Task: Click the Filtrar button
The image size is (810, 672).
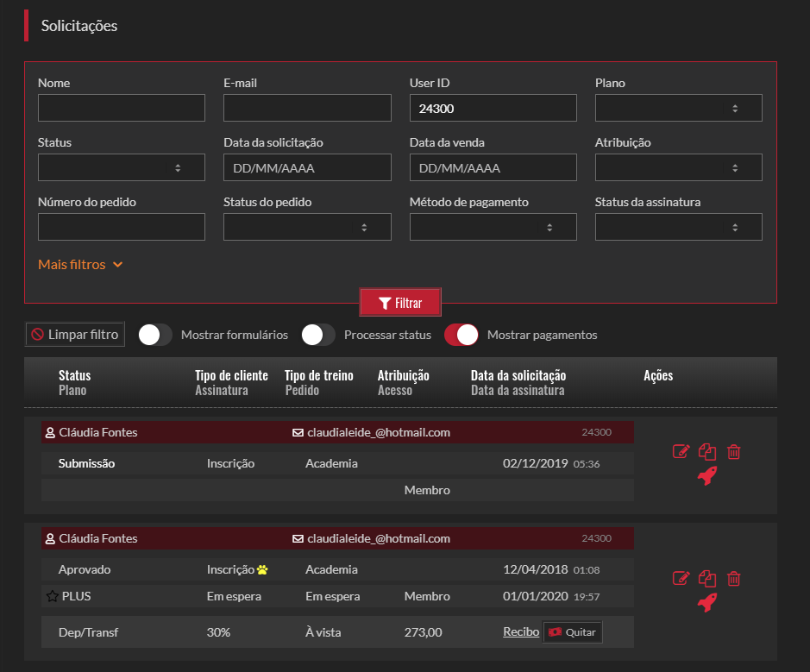Action: (400, 303)
